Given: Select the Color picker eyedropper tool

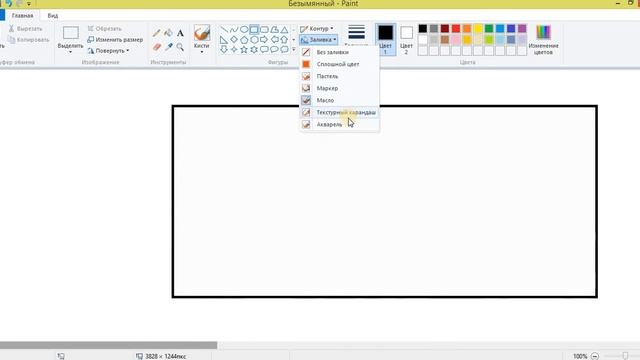Looking at the screenshot, I should pyautogui.click(x=169, y=47).
